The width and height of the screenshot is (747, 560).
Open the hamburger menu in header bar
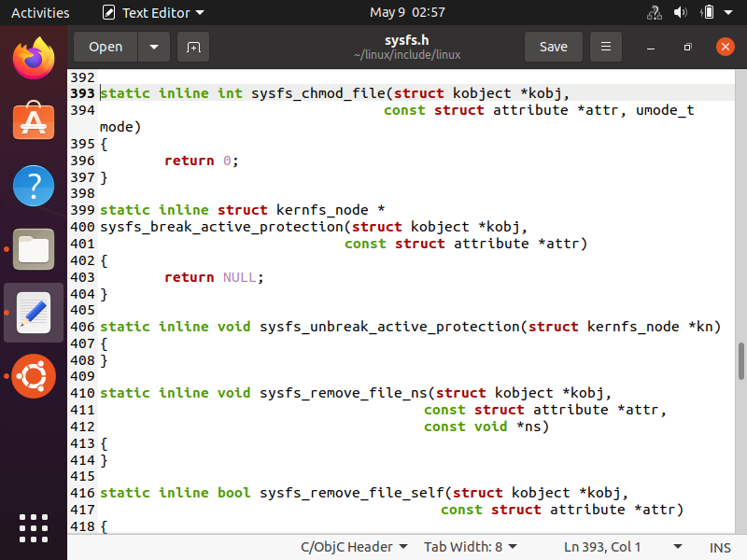(x=606, y=47)
